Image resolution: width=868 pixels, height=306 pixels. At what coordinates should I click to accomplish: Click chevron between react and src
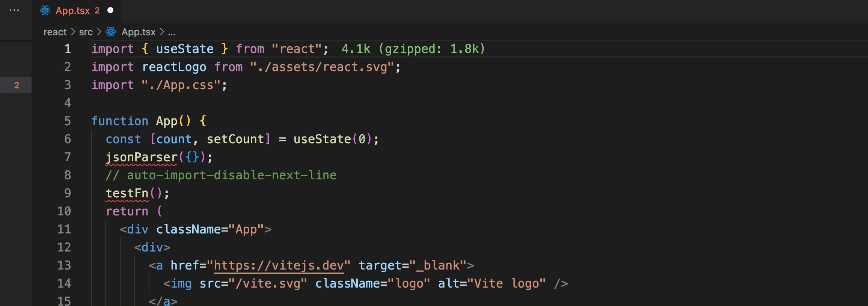pos(73,32)
